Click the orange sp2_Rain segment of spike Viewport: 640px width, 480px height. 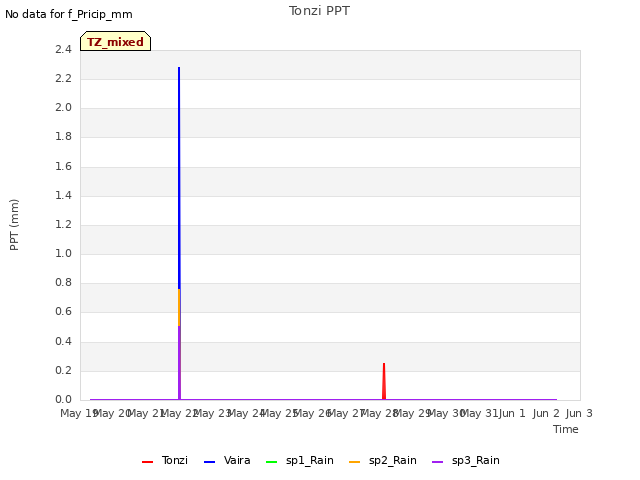(x=179, y=307)
